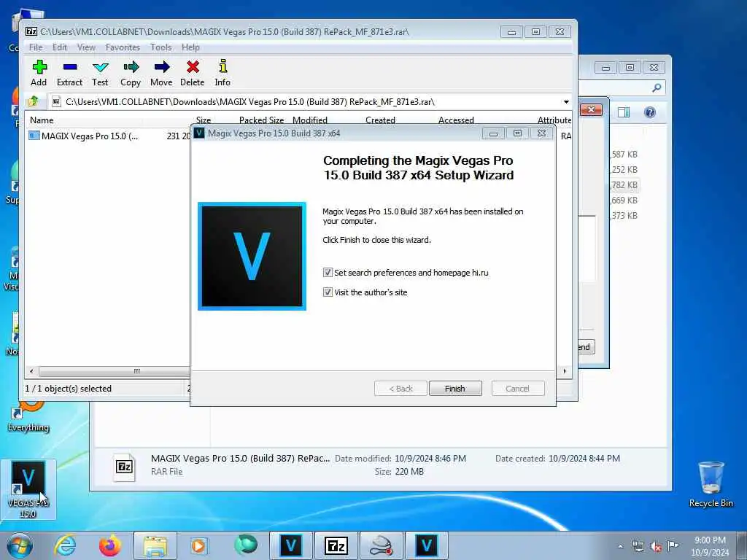Open the Recycle Bin on desktop
The width and height of the screenshot is (747, 560).
[x=711, y=484]
